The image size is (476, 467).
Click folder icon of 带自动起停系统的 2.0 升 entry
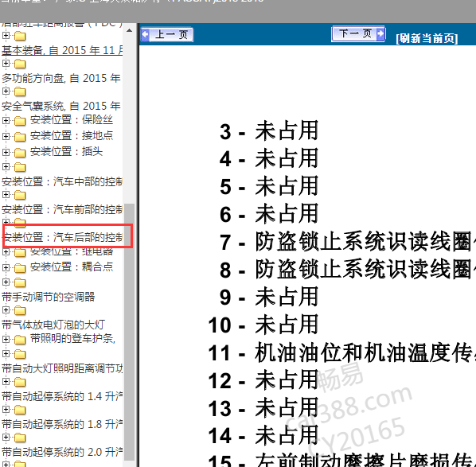(x=20, y=438)
